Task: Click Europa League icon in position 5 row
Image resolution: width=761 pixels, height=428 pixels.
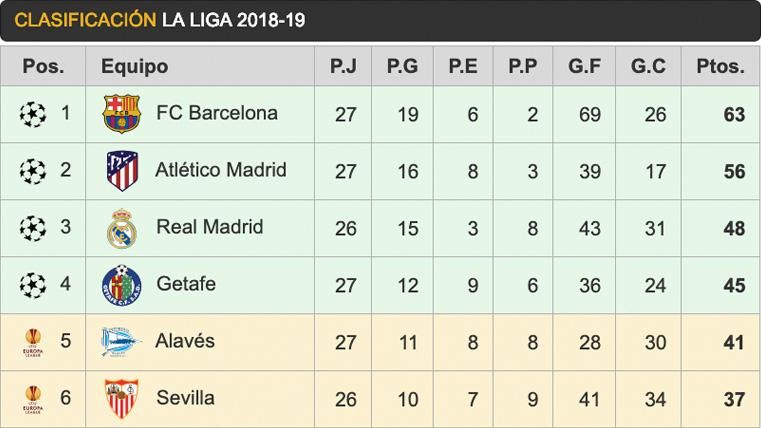Action: (x=33, y=342)
